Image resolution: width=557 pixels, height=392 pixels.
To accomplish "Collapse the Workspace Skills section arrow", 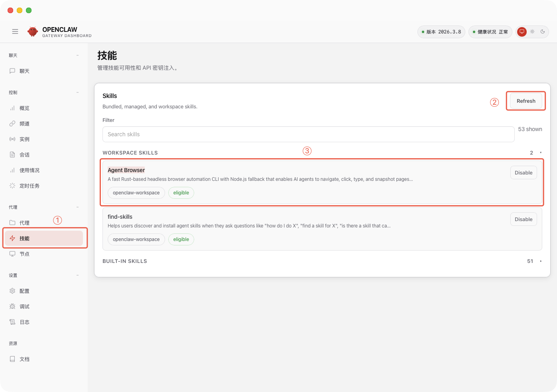I will tap(541, 153).
